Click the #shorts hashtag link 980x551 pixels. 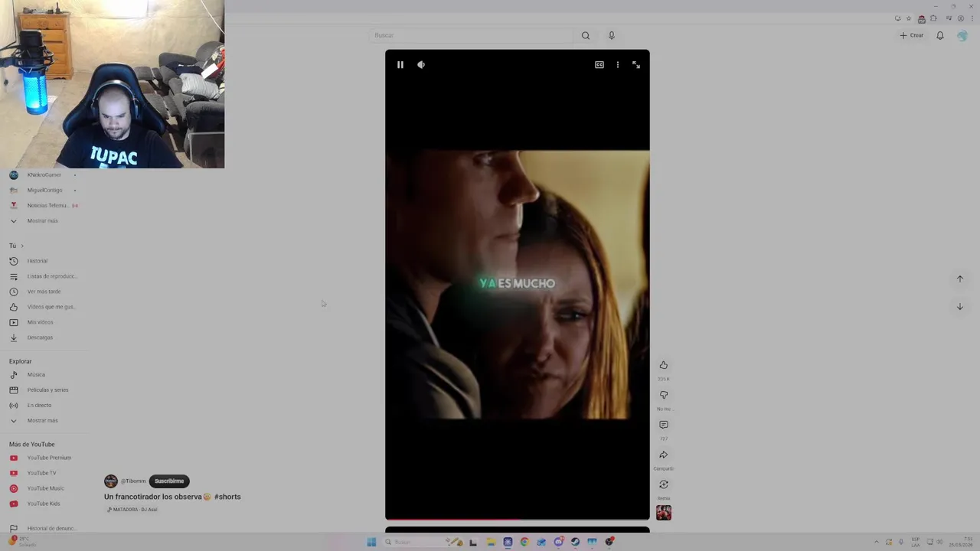coord(227,497)
